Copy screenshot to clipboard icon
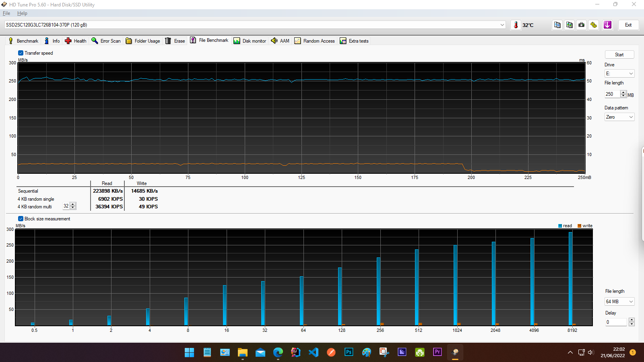 pyautogui.click(x=569, y=25)
